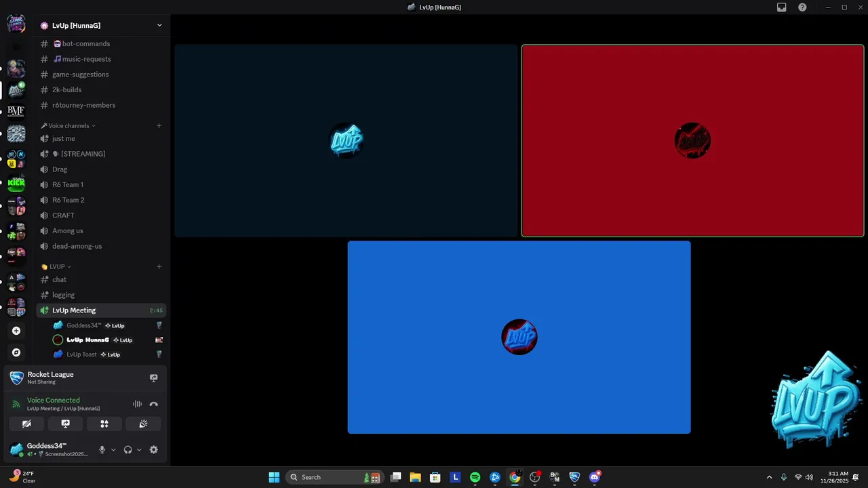Viewport: 868px width, 488px height.
Task: Open the BMF server icon
Action: [x=16, y=111]
